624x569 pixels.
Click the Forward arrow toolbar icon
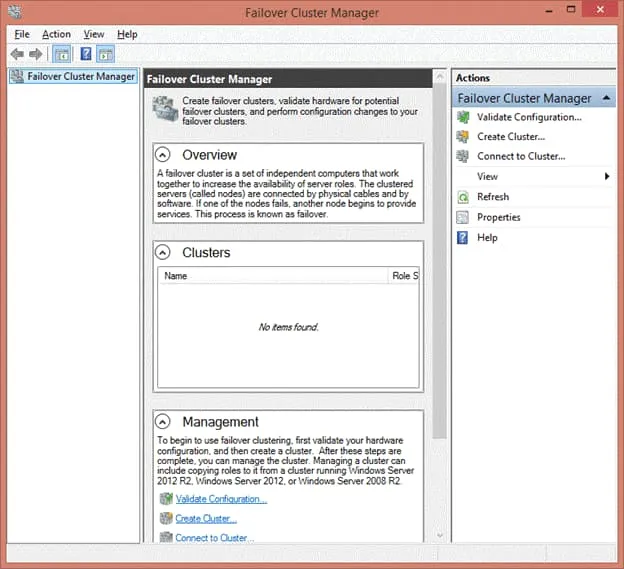[x=35, y=54]
